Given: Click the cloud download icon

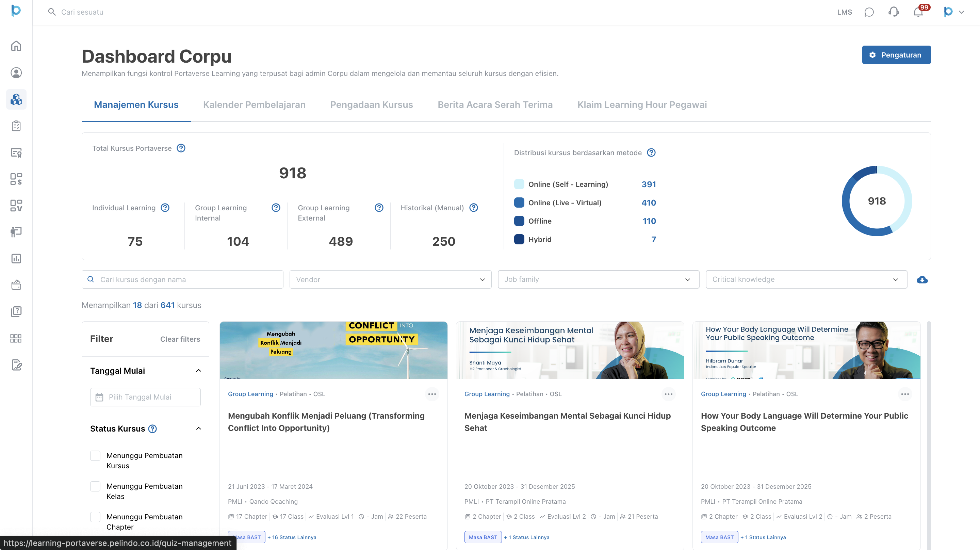Looking at the screenshot, I should (x=922, y=280).
